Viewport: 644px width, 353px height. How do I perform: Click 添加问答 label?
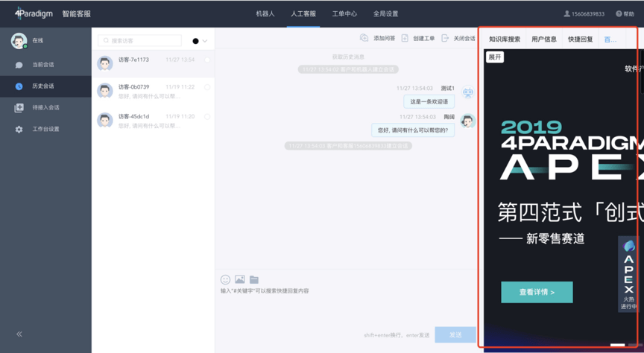click(x=385, y=39)
